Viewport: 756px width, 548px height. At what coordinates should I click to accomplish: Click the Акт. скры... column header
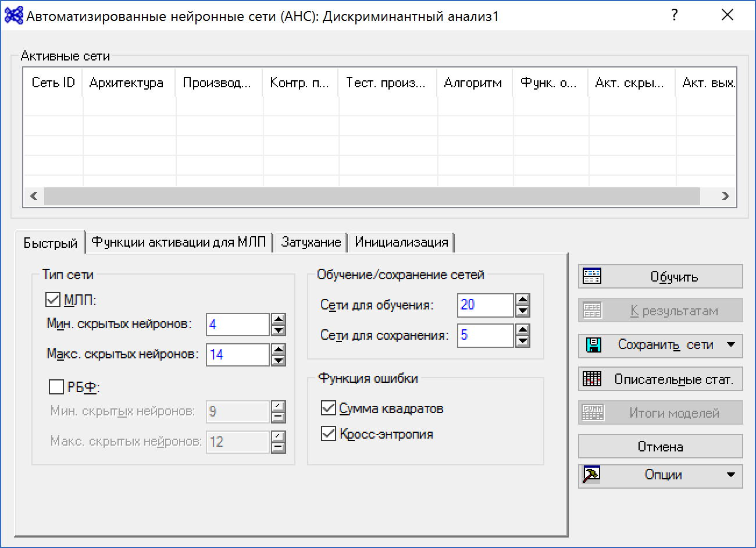632,83
